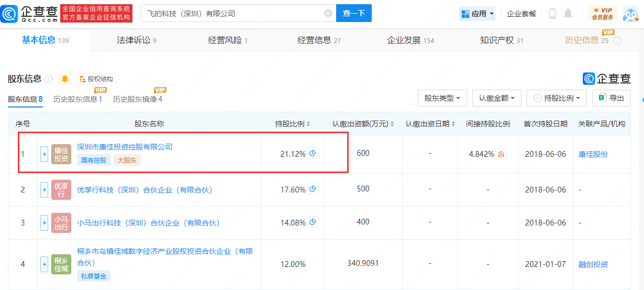Click the user avatar icon

631,14
